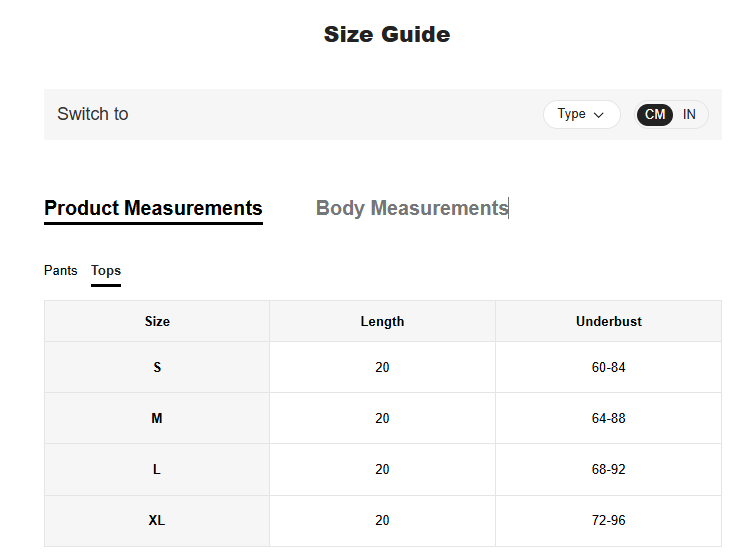This screenshot has height=556, width=737.
Task: Select the L size row label
Action: tap(157, 469)
